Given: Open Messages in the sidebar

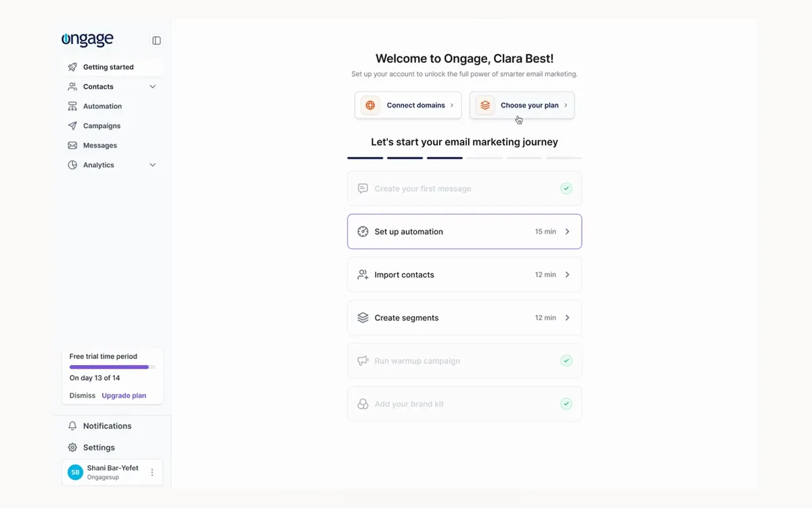Looking at the screenshot, I should pos(113,146).
